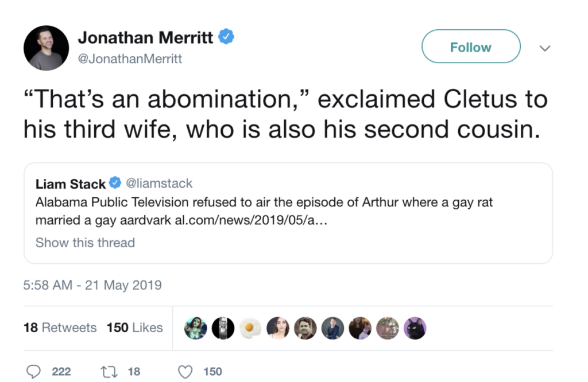This screenshot has width=588, height=382.
Task: Open Show this thread link
Action: tap(85, 243)
